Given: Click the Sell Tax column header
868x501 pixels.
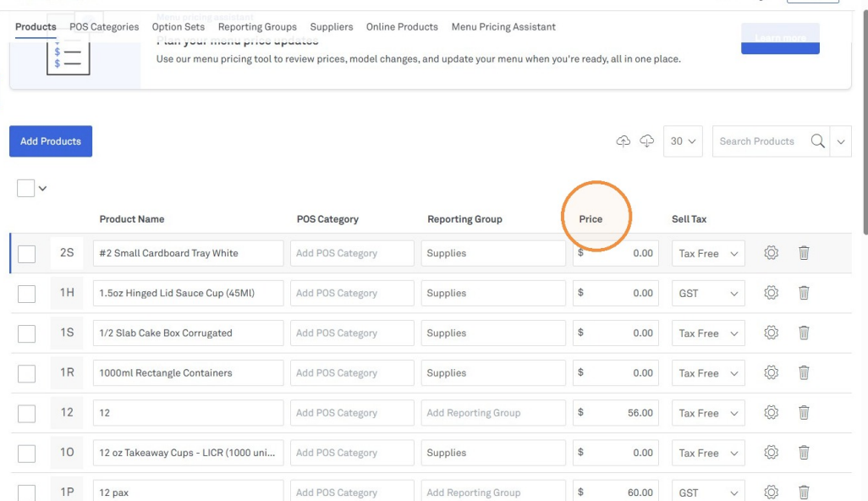Looking at the screenshot, I should [x=689, y=219].
